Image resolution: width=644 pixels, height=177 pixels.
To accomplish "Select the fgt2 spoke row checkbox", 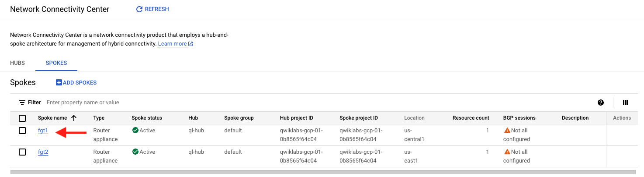I will [x=22, y=152].
